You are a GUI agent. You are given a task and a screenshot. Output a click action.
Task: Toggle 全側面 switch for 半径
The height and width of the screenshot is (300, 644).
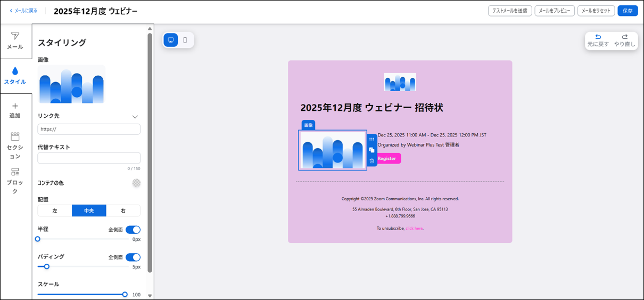[133, 230]
